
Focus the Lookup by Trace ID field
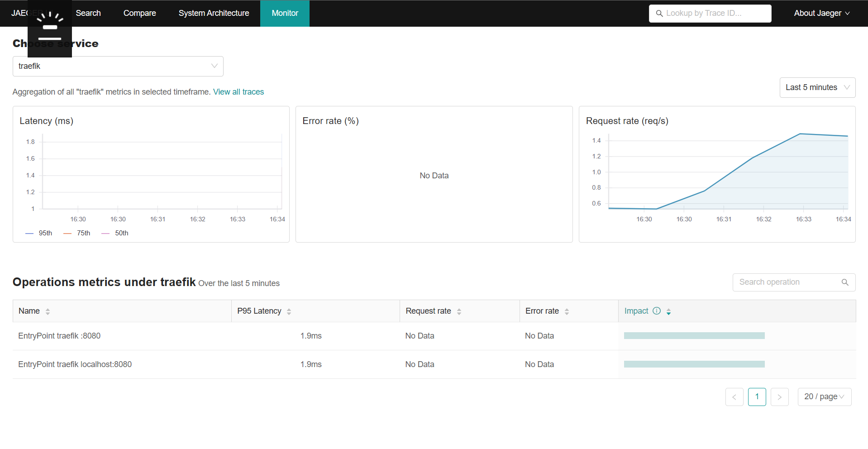tap(710, 13)
